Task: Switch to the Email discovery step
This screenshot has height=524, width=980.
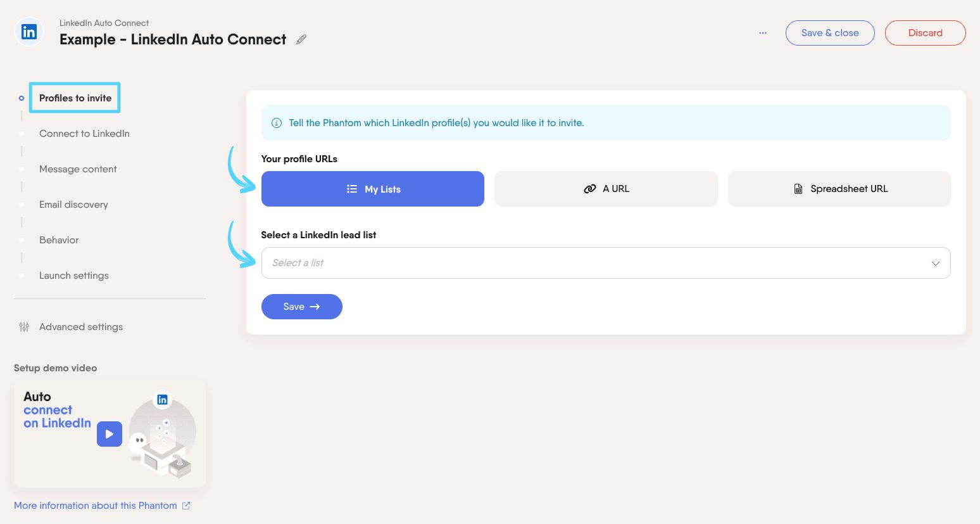Action: 73,205
